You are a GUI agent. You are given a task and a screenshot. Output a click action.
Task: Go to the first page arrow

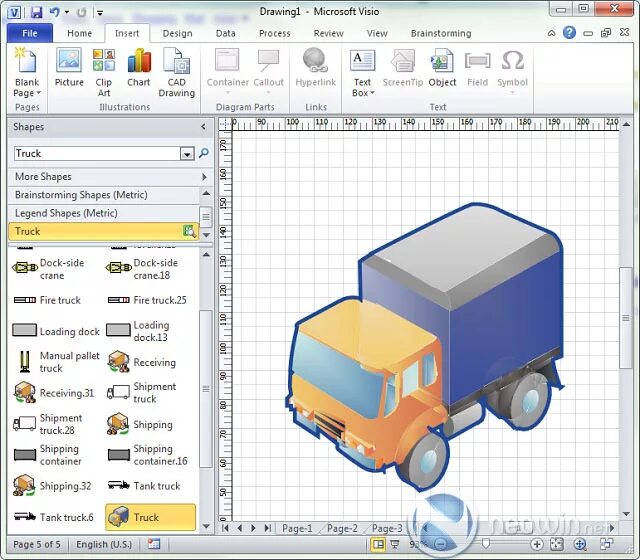click(x=226, y=528)
